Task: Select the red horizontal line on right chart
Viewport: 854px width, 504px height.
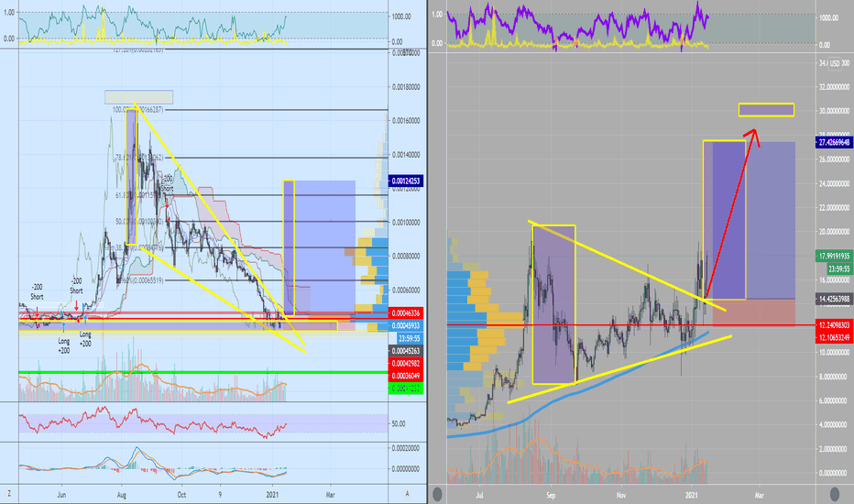Action: pyautogui.click(x=630, y=324)
